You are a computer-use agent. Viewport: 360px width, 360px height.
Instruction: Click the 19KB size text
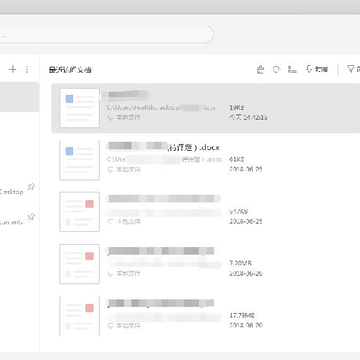[237, 108]
